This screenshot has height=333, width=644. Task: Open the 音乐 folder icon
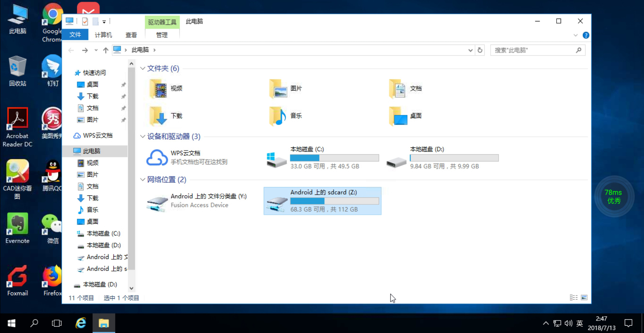(278, 116)
